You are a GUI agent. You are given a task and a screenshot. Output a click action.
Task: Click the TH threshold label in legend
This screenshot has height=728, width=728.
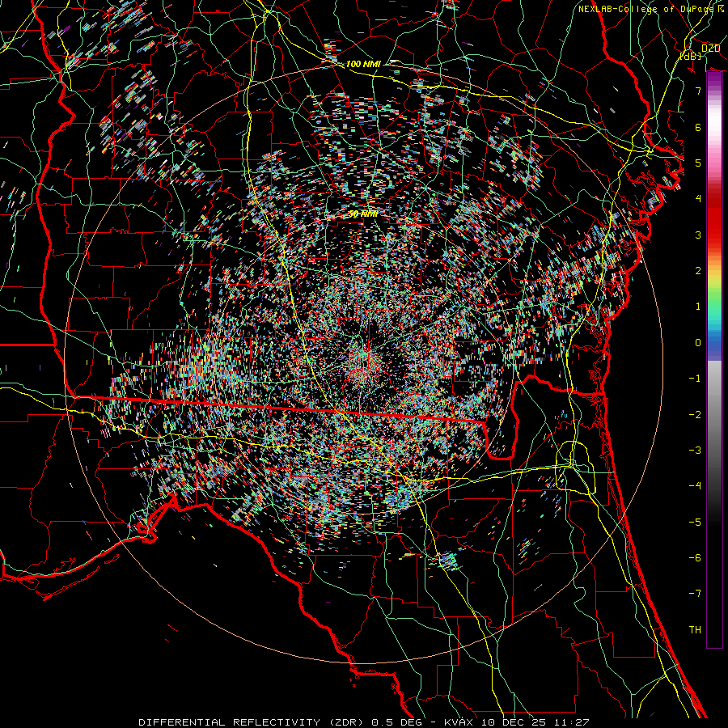(695, 630)
